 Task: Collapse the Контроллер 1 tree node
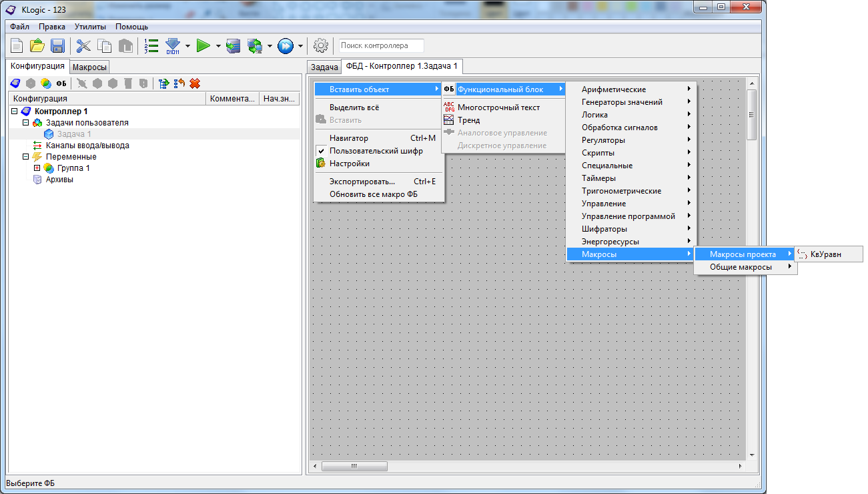15,111
